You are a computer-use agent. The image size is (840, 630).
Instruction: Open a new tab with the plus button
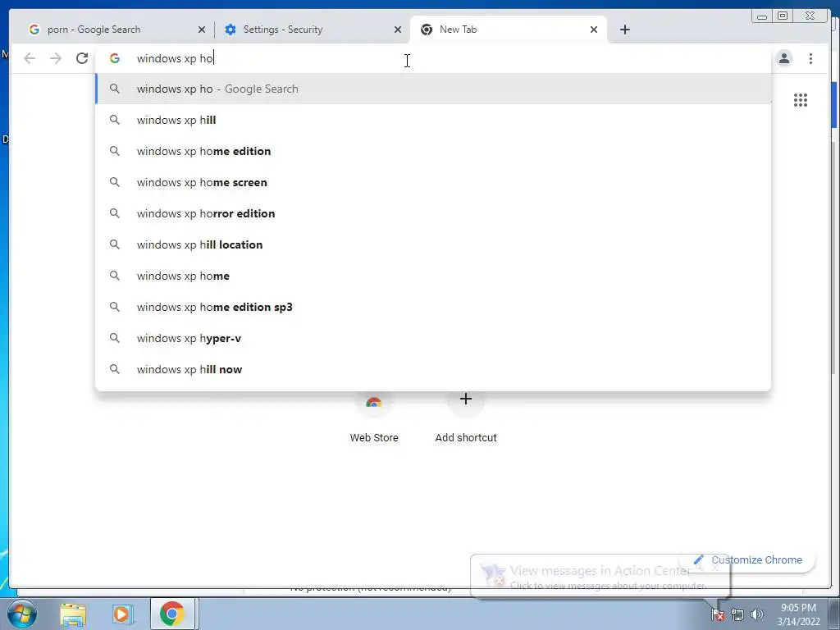pyautogui.click(x=624, y=30)
